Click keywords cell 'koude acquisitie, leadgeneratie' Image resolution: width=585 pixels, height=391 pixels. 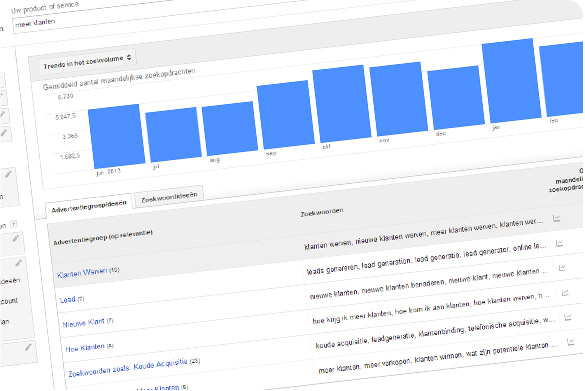tap(435, 333)
